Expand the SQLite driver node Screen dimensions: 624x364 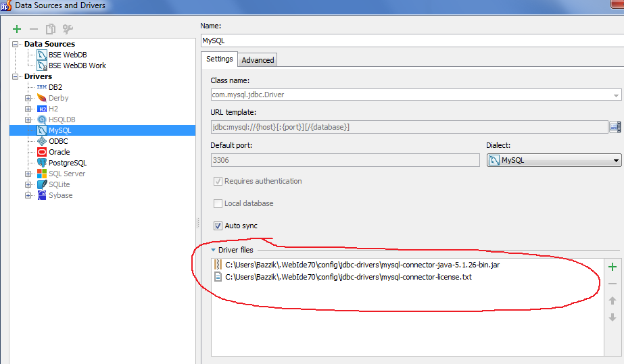click(x=28, y=184)
